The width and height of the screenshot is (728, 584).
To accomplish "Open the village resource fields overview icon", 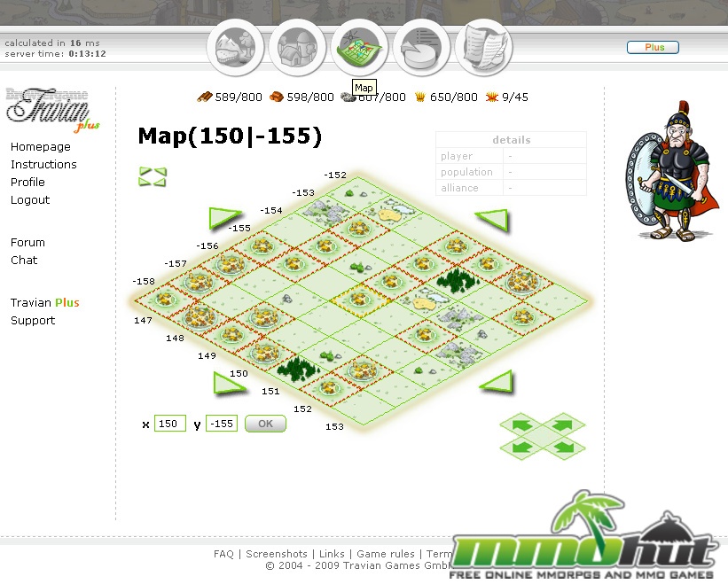I will point(235,47).
